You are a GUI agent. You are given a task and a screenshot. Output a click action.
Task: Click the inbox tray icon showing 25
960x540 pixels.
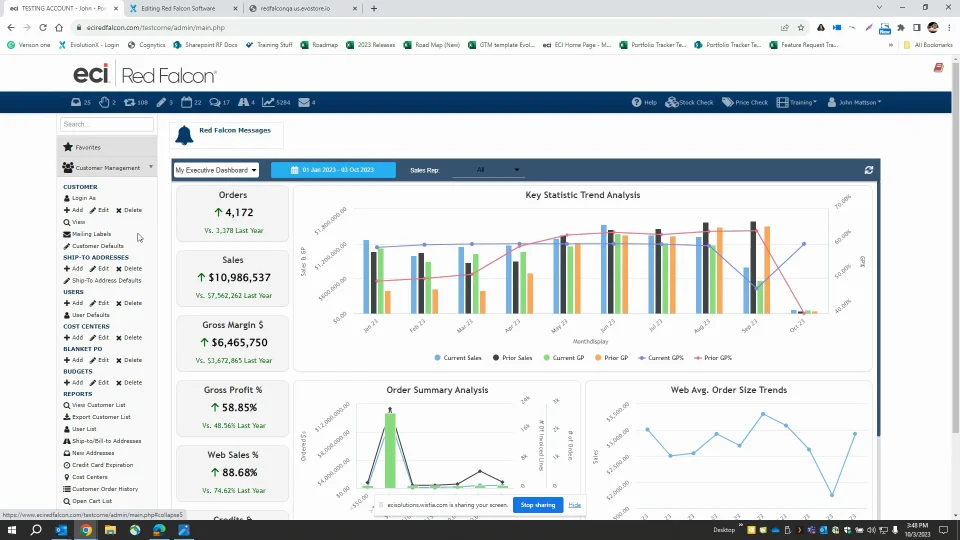(x=76, y=102)
